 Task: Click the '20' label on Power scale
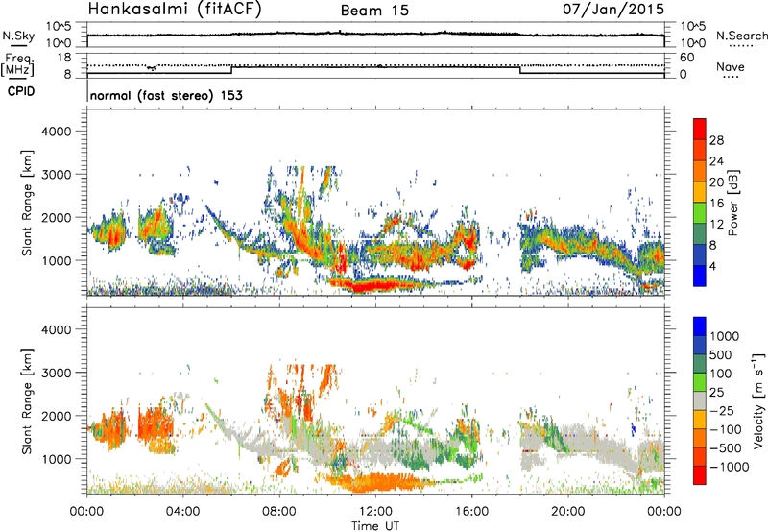point(716,182)
